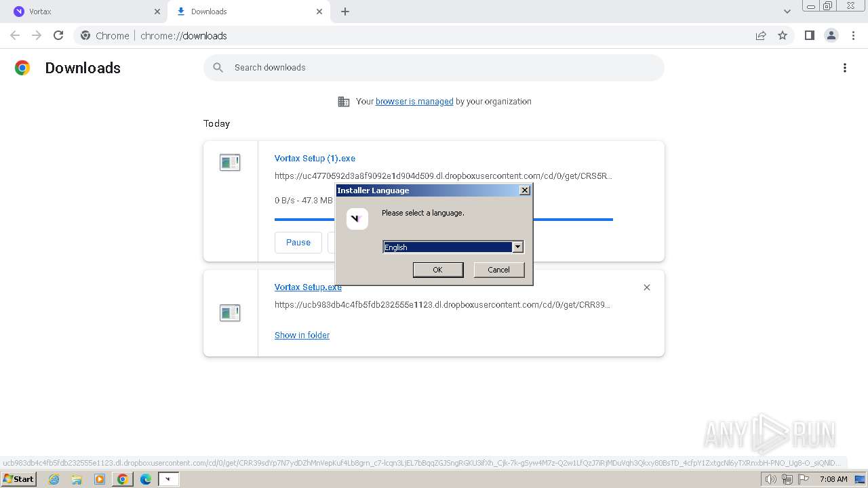The image size is (868, 488).
Task: Open a new browser tab
Action: click(x=345, y=12)
